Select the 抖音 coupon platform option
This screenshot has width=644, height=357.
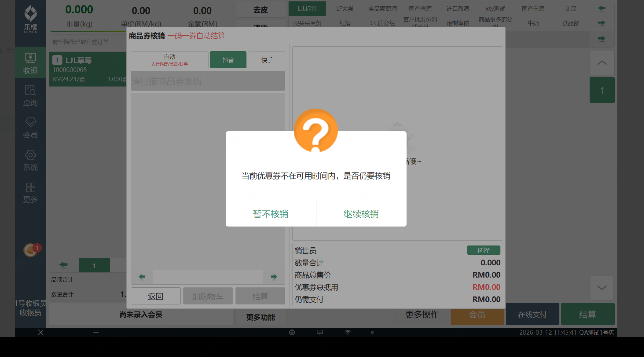(x=228, y=60)
